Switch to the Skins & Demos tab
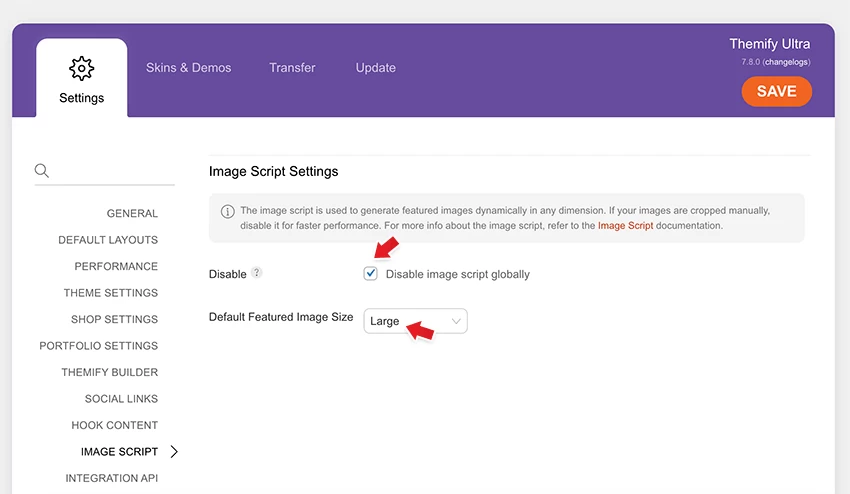This screenshot has height=494, width=850. coord(188,68)
